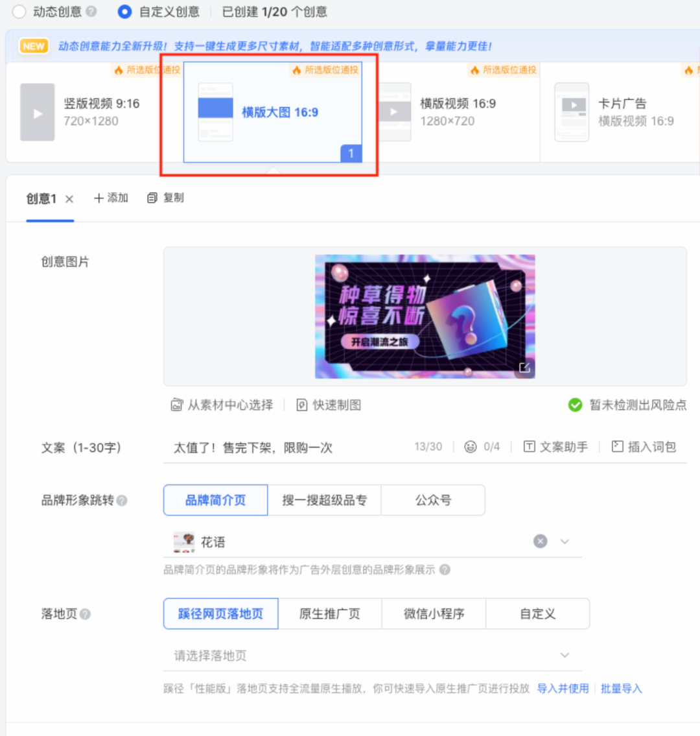The width and height of the screenshot is (700, 736).
Task: Click the replace icon on creative image
Action: (x=524, y=368)
